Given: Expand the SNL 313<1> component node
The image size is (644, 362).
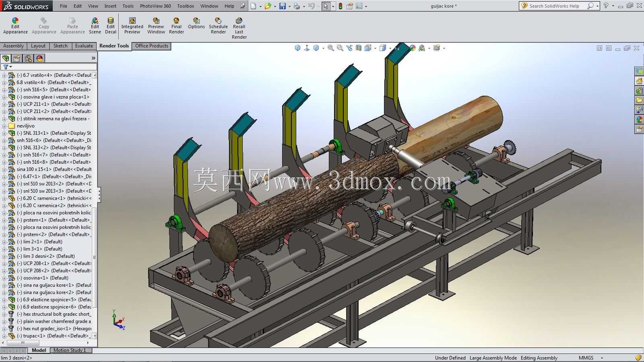Looking at the screenshot, I should [x=4, y=133].
